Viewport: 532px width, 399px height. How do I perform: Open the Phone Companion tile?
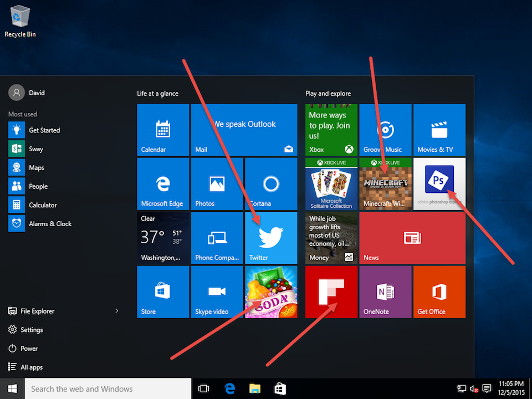(x=217, y=238)
